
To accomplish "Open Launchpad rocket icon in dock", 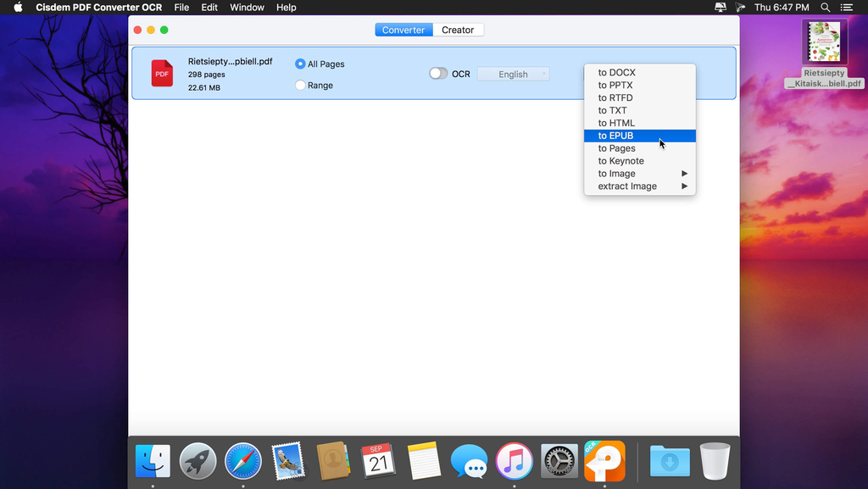I will 198,461.
